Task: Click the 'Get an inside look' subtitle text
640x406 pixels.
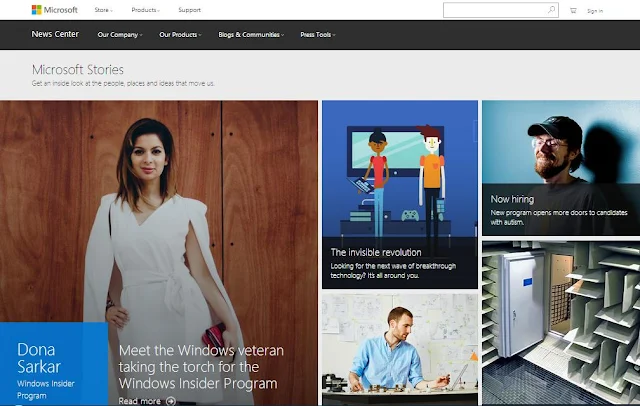Action: click(123, 83)
